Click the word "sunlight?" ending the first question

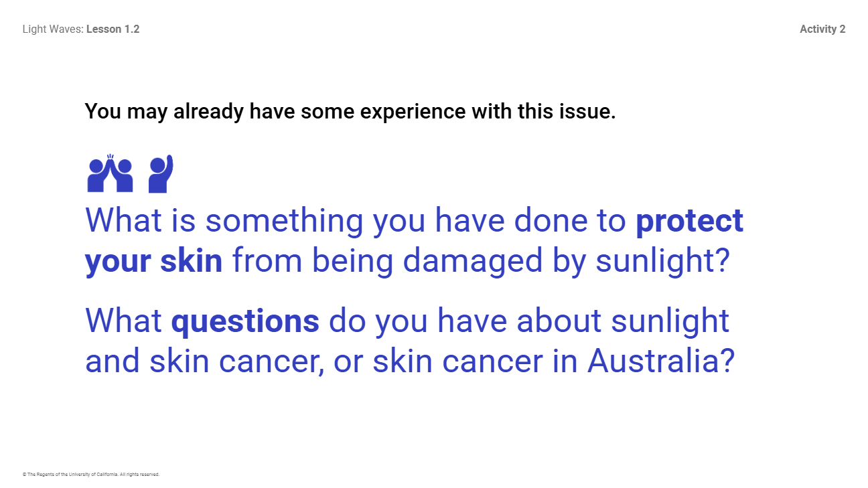(x=662, y=261)
